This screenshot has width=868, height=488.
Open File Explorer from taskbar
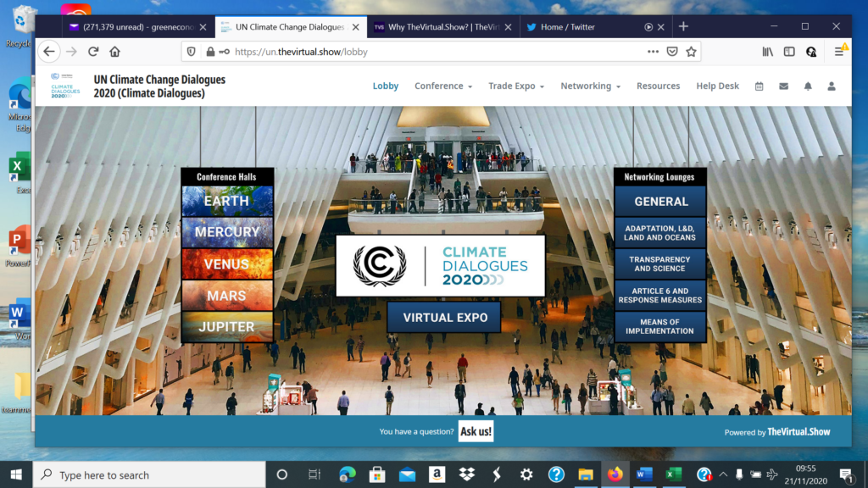pos(586,474)
